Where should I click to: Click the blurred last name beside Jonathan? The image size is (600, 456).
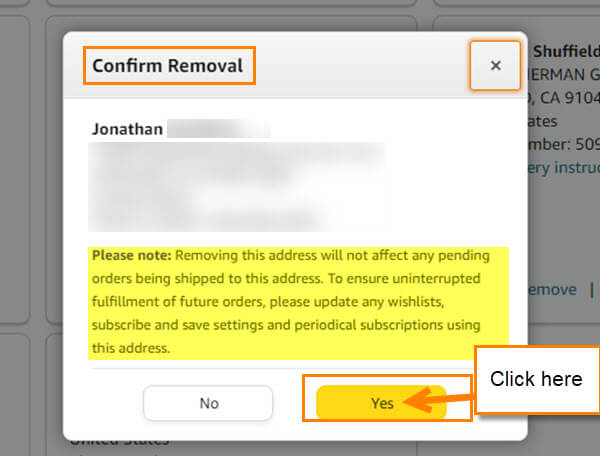pyautogui.click(x=219, y=129)
